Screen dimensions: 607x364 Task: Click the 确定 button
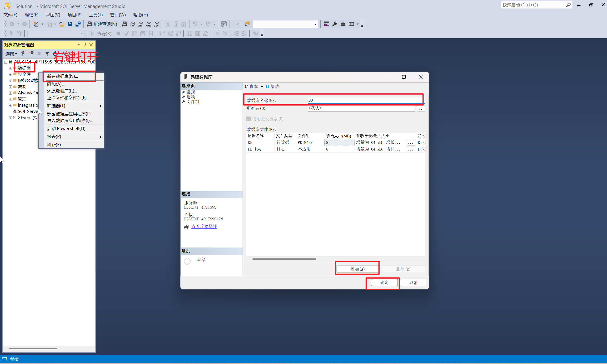[384, 282]
